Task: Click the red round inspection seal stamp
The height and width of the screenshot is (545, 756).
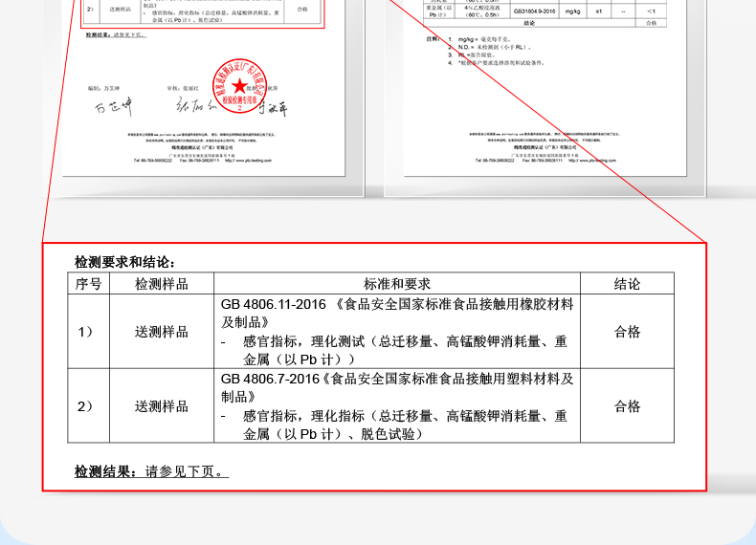Action: pos(239,86)
